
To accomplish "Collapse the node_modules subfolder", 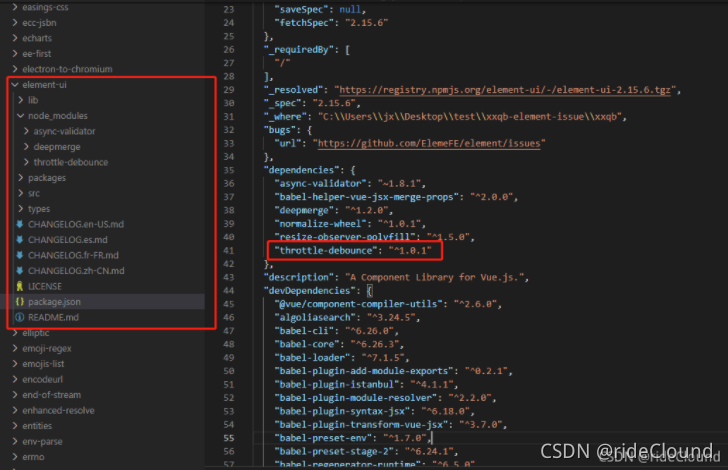I will 20,116.
